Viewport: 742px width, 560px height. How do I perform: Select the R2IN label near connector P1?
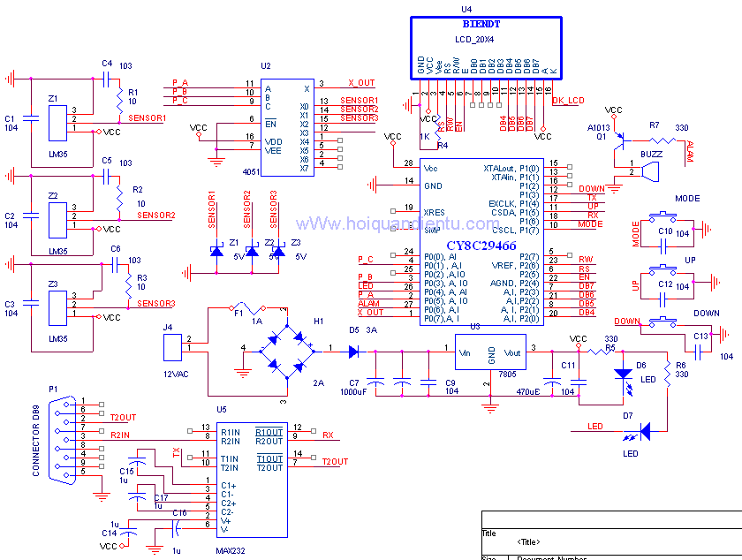[x=120, y=435]
